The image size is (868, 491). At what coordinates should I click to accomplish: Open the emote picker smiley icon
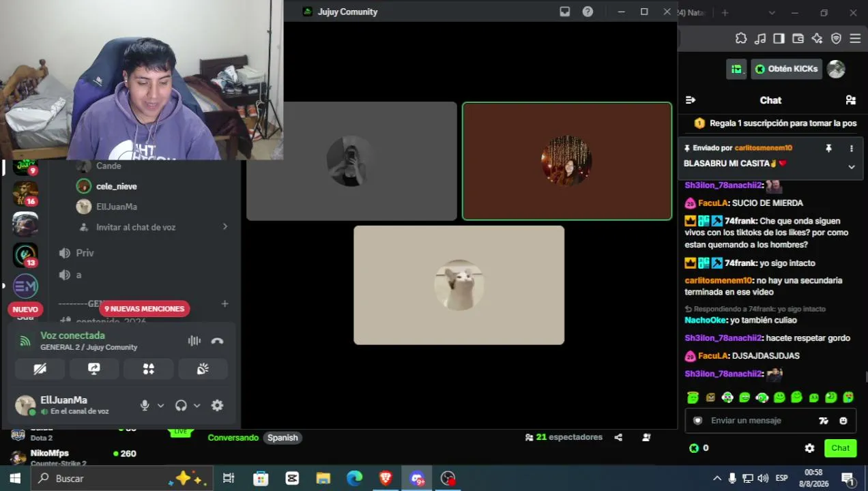pyautogui.click(x=843, y=421)
